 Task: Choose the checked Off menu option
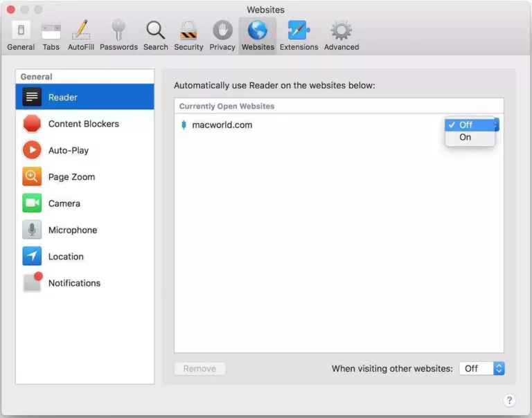(466, 125)
